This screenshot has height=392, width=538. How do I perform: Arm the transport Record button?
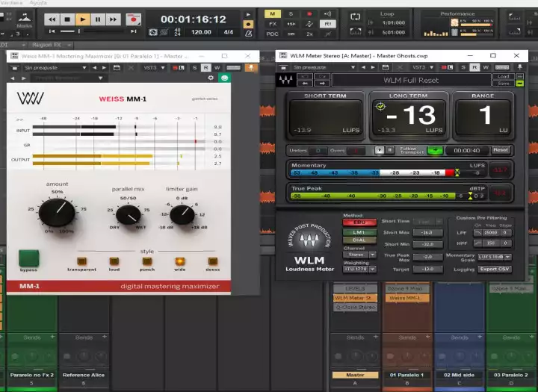(x=134, y=19)
